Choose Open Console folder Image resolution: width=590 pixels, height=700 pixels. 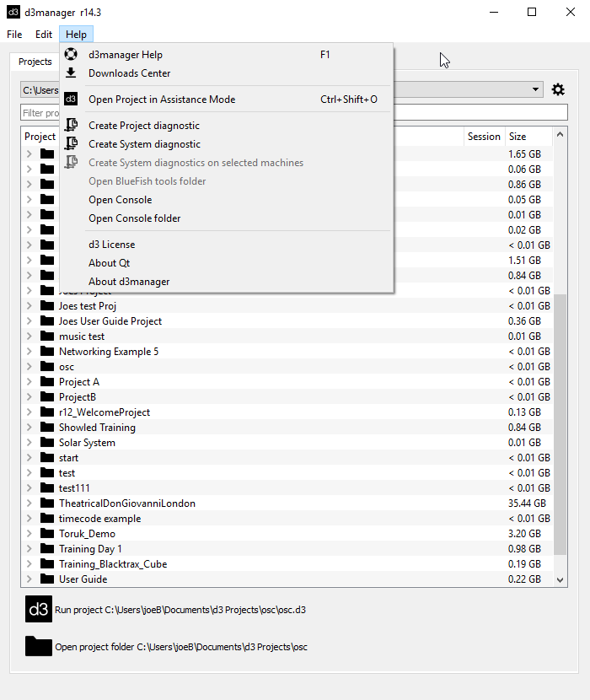pyautogui.click(x=227, y=218)
